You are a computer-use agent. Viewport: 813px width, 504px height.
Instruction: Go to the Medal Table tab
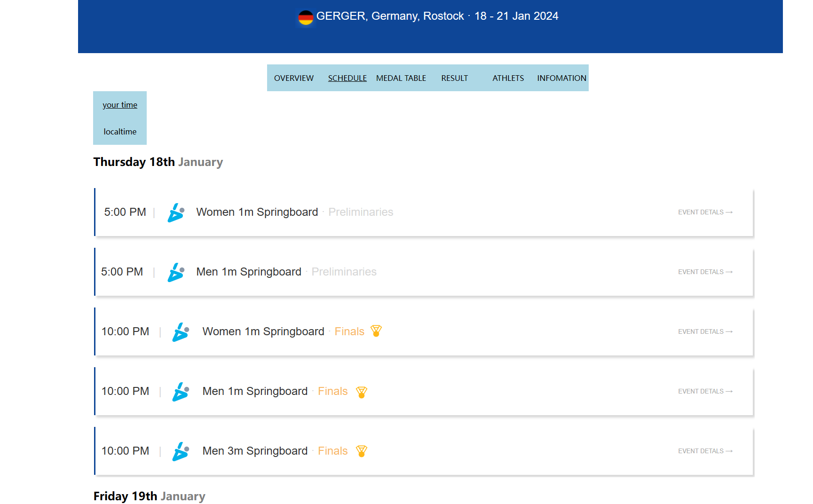[401, 78]
